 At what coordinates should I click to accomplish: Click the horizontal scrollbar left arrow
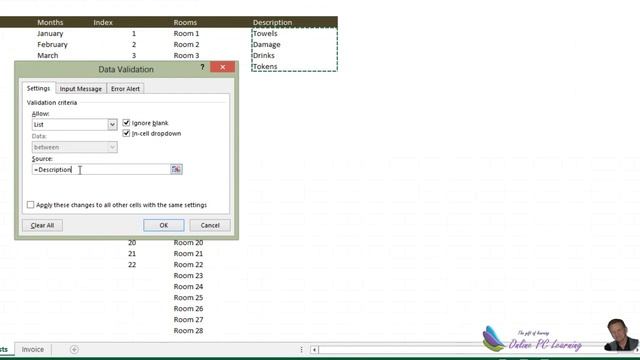314,349
